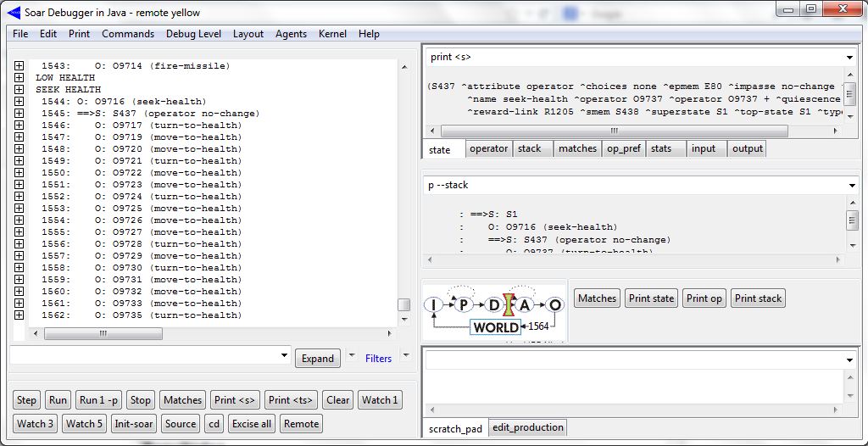Click the WORLD box in phase diagram
This screenshot has width=868, height=446.
click(496, 327)
